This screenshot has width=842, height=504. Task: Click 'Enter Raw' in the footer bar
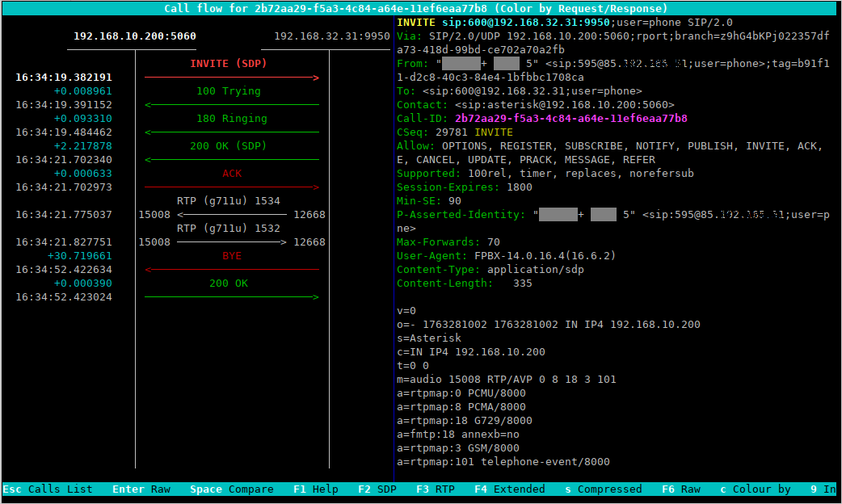coord(141,489)
